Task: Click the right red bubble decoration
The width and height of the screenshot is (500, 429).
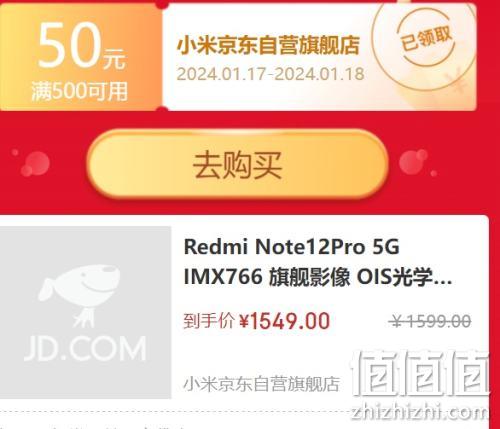Action: coord(413,162)
